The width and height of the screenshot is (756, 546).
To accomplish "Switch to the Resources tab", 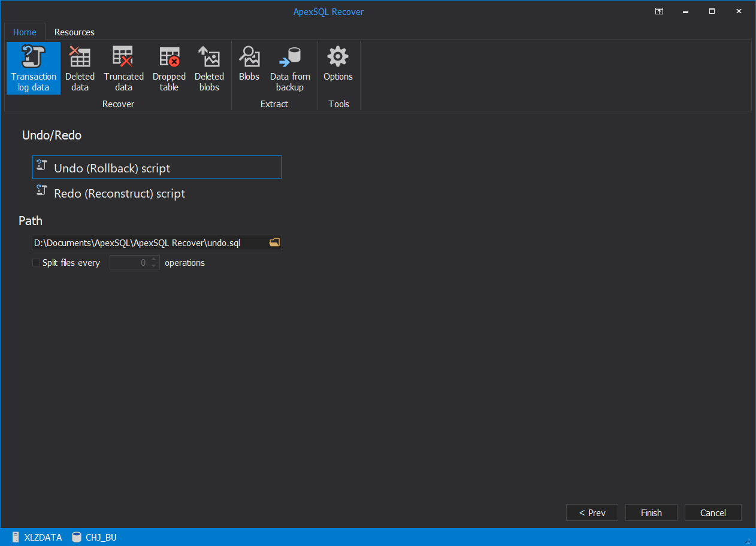I will pos(74,32).
